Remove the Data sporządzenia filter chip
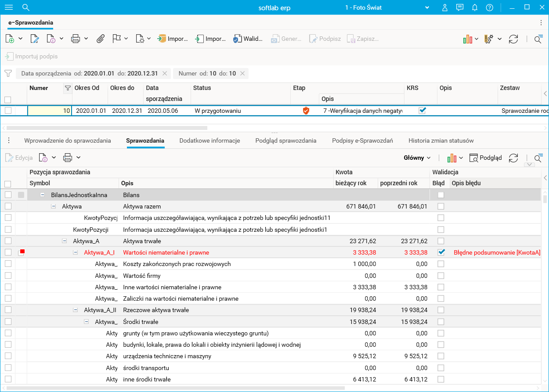Viewport: 549px width, 392px height. click(x=165, y=74)
